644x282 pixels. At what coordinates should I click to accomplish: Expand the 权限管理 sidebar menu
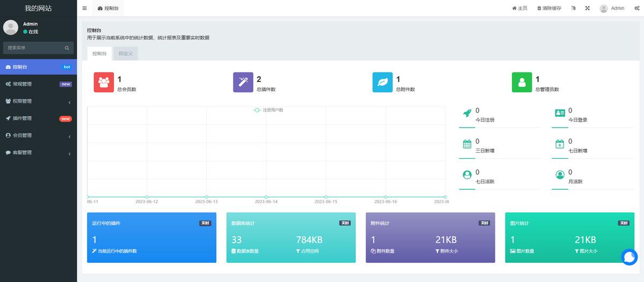pyautogui.click(x=38, y=101)
